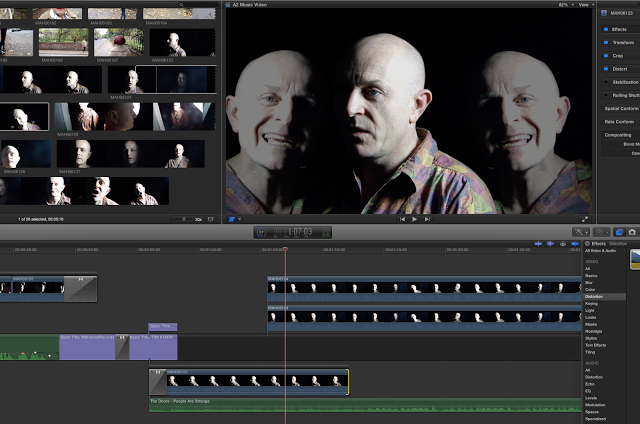Select Basics video effects category
Image resolution: width=640 pixels, height=424 pixels.
[591, 276]
